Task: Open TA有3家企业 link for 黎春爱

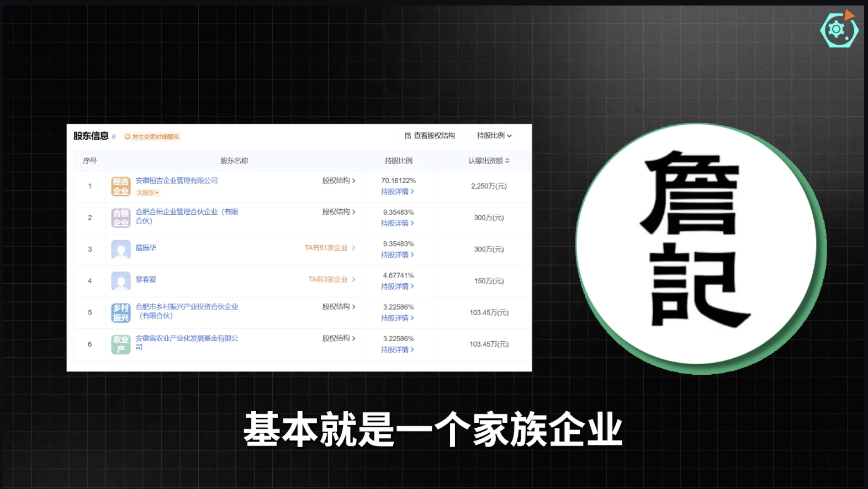Action: (x=331, y=279)
